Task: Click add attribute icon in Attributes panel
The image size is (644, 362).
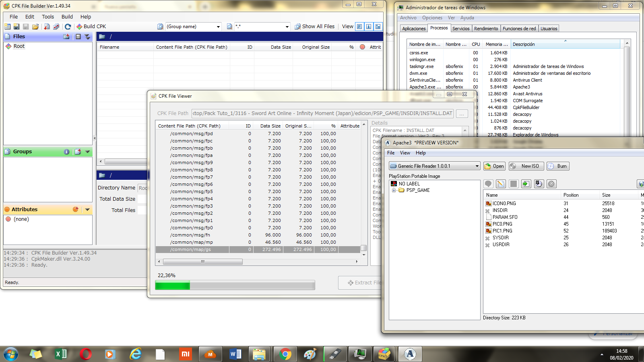Action: click(x=75, y=210)
